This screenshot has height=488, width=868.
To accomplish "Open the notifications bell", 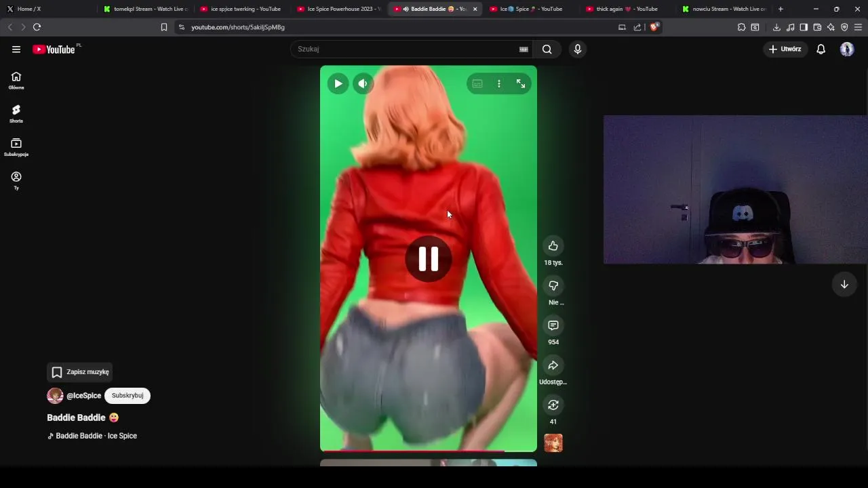I will click(821, 49).
